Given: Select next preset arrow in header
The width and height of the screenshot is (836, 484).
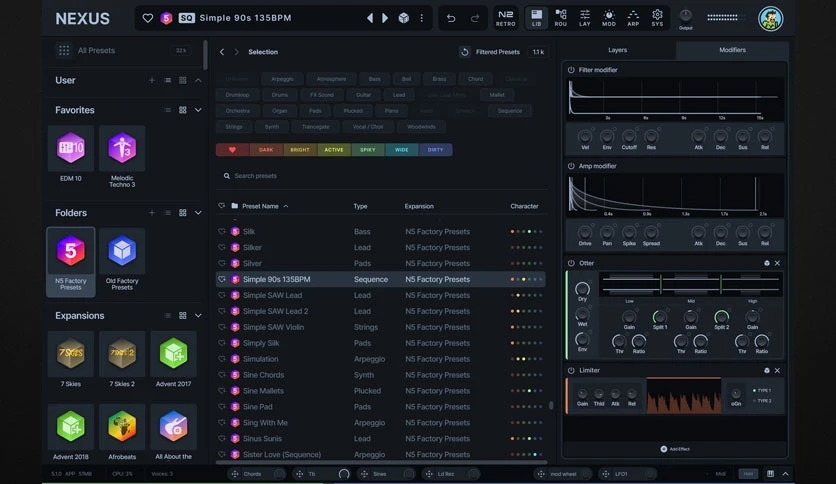Looking at the screenshot, I should [385, 18].
